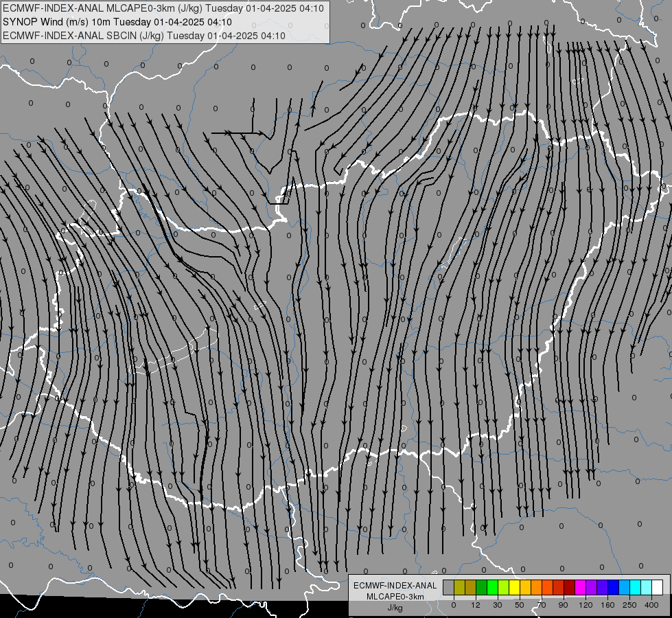
Task: Select the MLCAPE0-3km label in the legend
Action: pyautogui.click(x=395, y=597)
